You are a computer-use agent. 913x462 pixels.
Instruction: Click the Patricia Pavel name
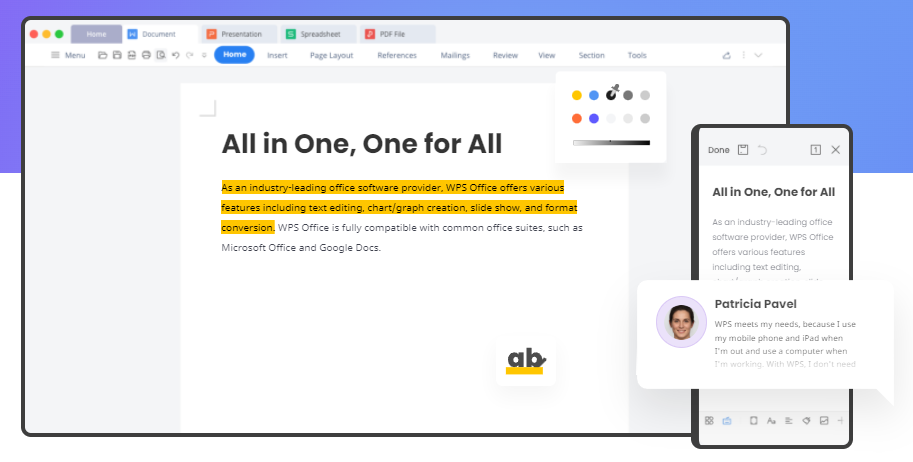(755, 304)
